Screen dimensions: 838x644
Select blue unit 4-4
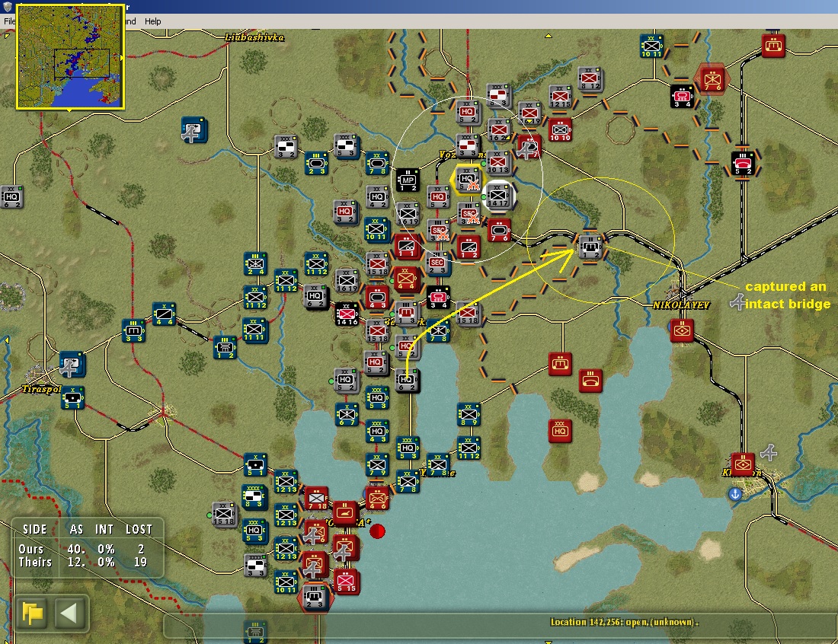[x=164, y=314]
